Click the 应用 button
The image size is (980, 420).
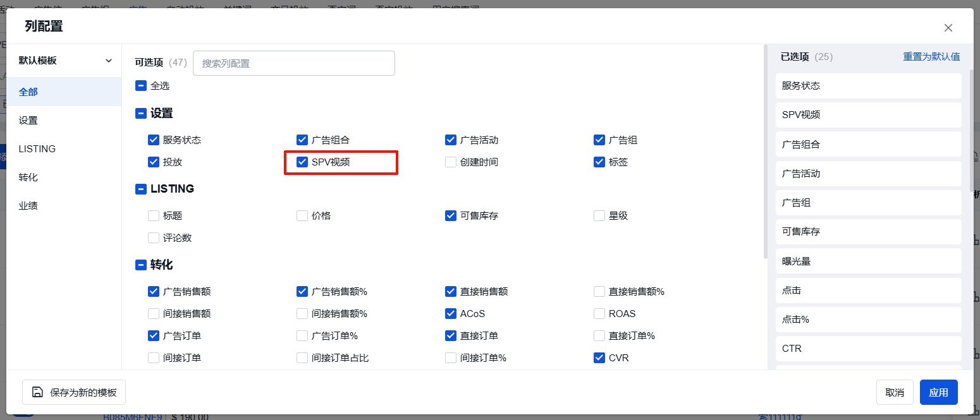pos(938,392)
